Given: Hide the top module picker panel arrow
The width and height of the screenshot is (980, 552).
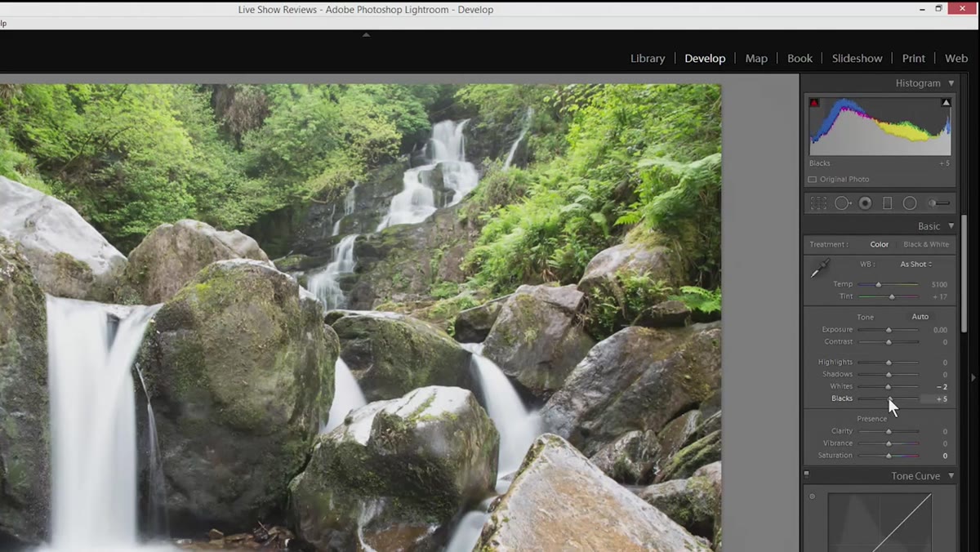Looking at the screenshot, I should coord(366,35).
